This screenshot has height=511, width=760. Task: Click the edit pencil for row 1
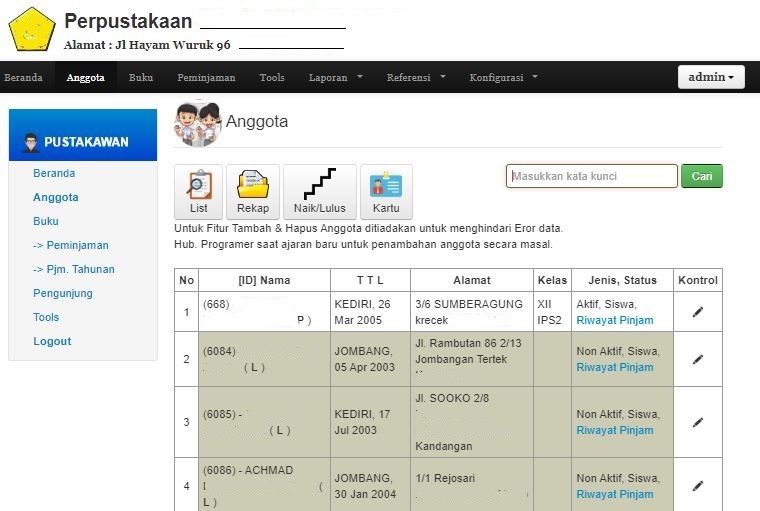(x=697, y=312)
